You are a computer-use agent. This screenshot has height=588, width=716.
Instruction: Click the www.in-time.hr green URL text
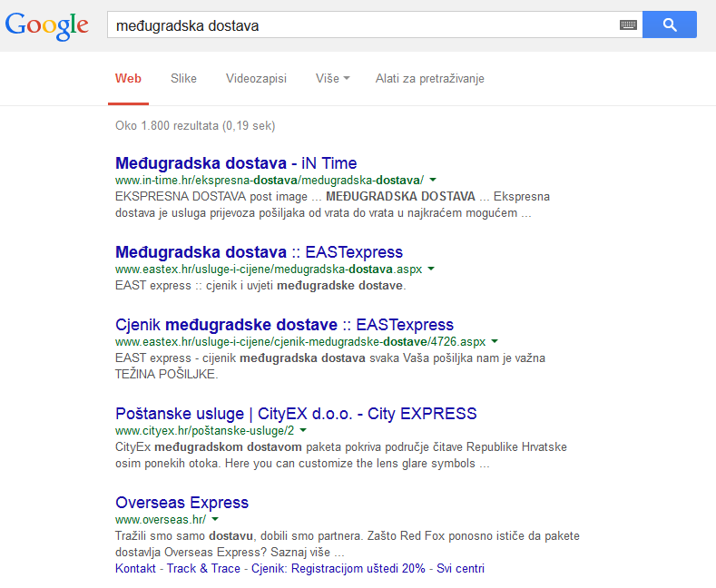[270, 180]
